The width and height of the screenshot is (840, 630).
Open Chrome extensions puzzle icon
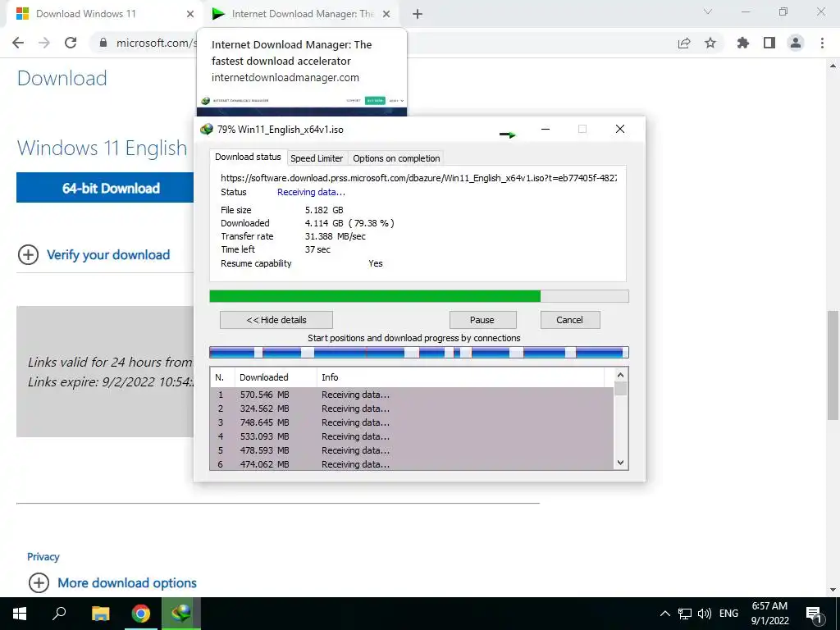[743, 43]
